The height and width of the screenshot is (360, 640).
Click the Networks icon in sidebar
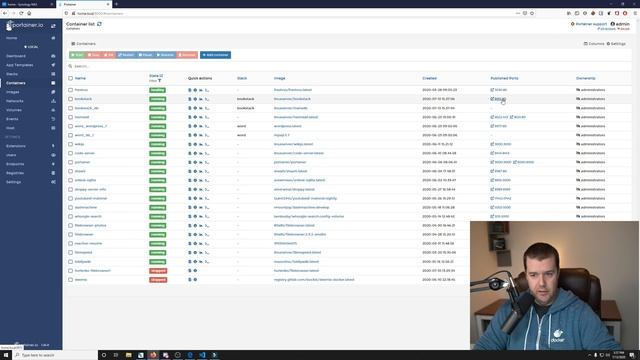(53, 101)
